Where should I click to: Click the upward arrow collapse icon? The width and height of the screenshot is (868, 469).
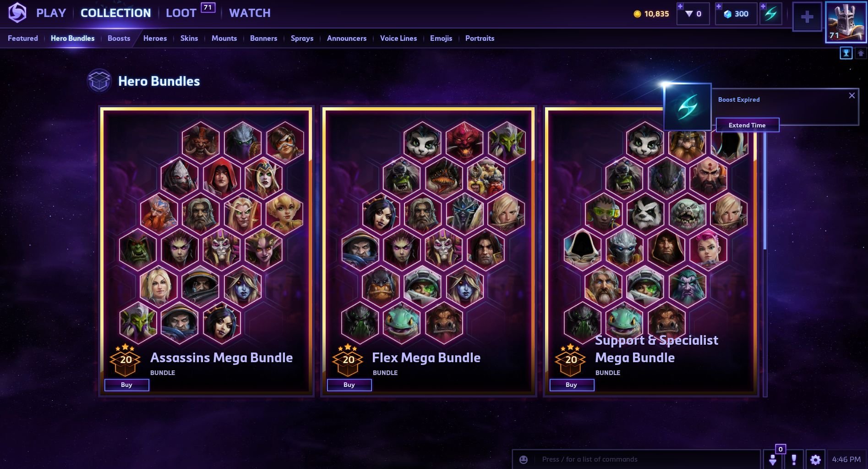pos(861,53)
